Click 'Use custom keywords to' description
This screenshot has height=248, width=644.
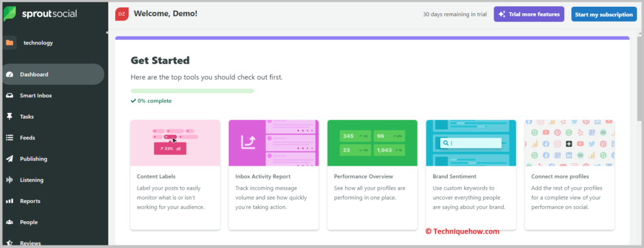(469, 198)
